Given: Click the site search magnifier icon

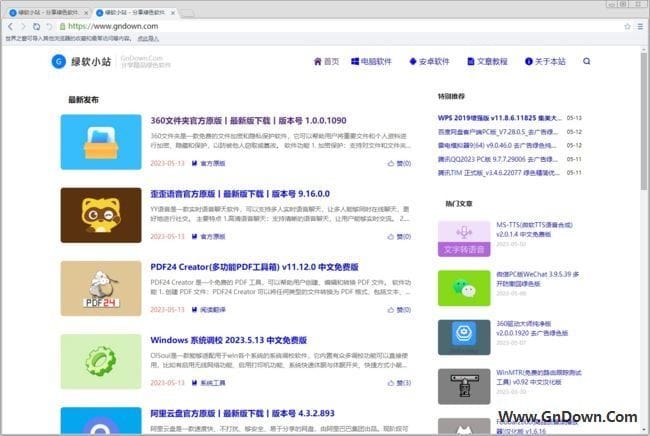Looking at the screenshot, I should [587, 61].
